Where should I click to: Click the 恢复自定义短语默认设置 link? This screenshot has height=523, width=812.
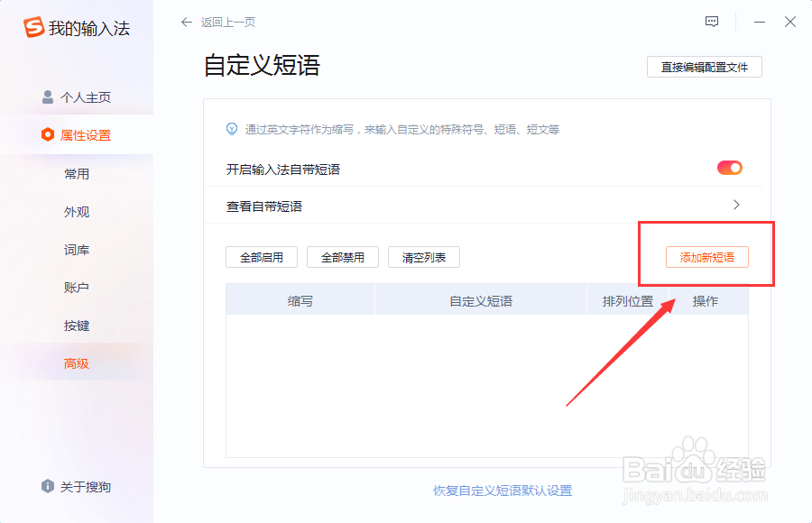(x=504, y=491)
